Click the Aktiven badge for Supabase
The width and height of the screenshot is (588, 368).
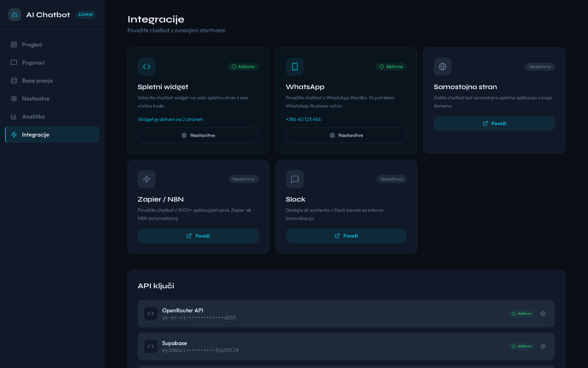click(x=521, y=346)
